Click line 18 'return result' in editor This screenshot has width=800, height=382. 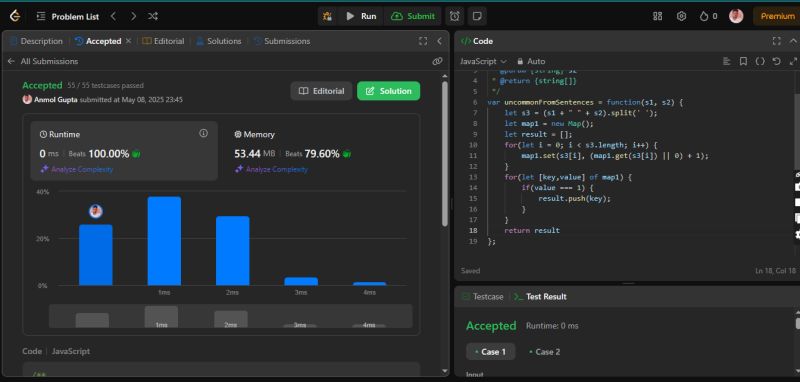tap(532, 231)
